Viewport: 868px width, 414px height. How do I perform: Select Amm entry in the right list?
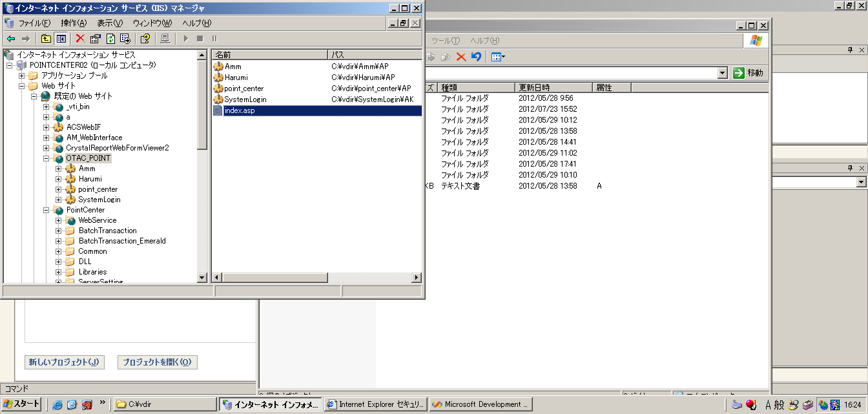coord(232,67)
